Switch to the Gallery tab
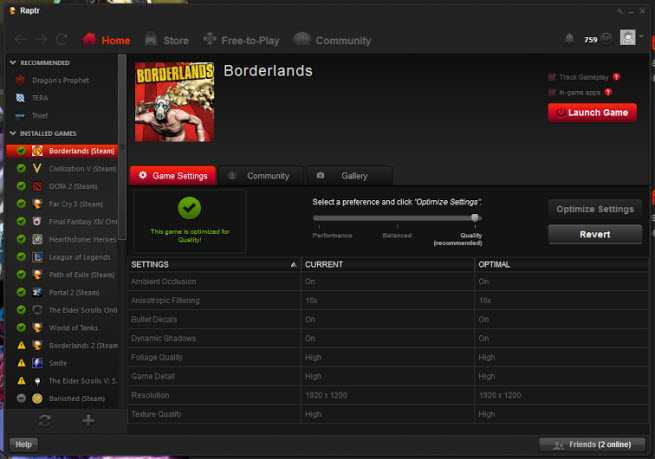This screenshot has width=655, height=459. pyautogui.click(x=350, y=175)
